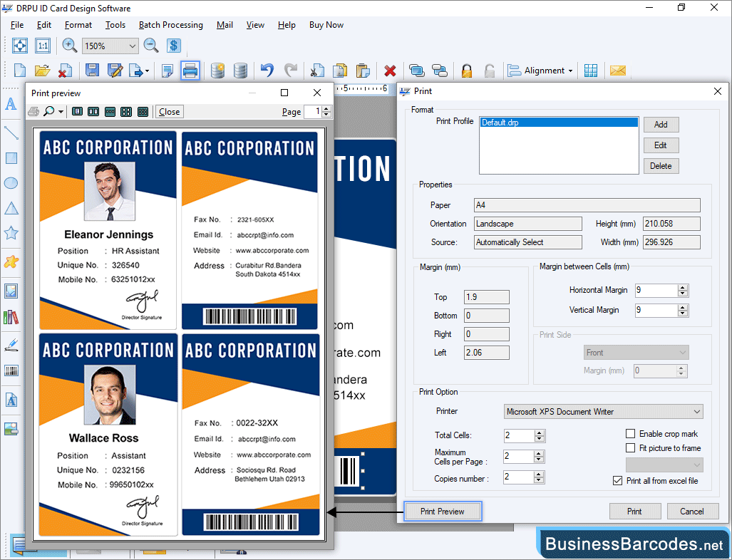Select the Star shape tool
The image size is (732, 560).
(11, 232)
